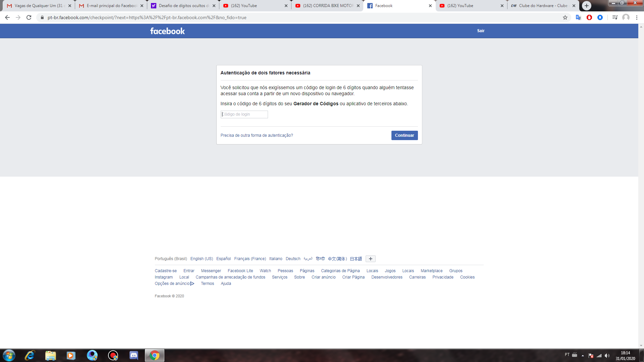The width and height of the screenshot is (644, 362).
Task: Open the media control playlist icon
Action: 615,17
